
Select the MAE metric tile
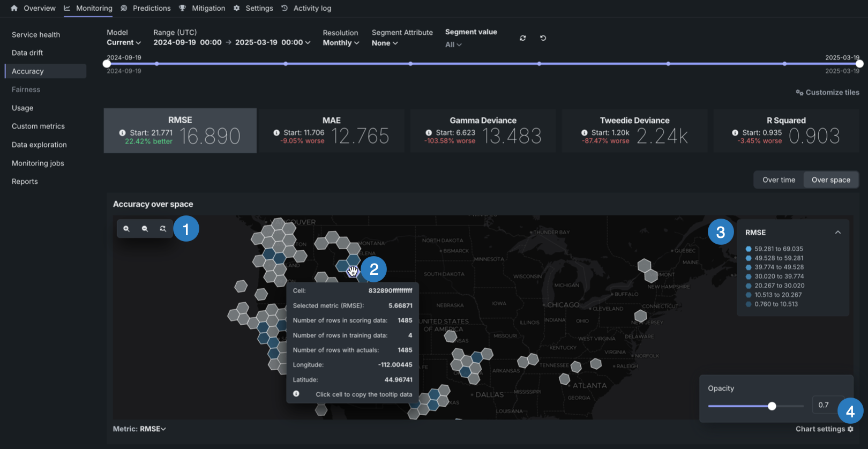(x=332, y=131)
